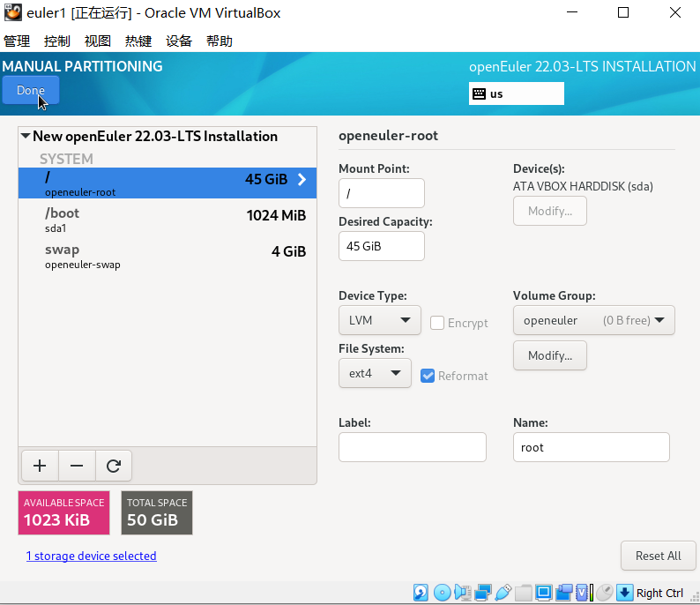Click the shared folders status icon
This screenshot has height=605, width=700.
pyautogui.click(x=523, y=593)
